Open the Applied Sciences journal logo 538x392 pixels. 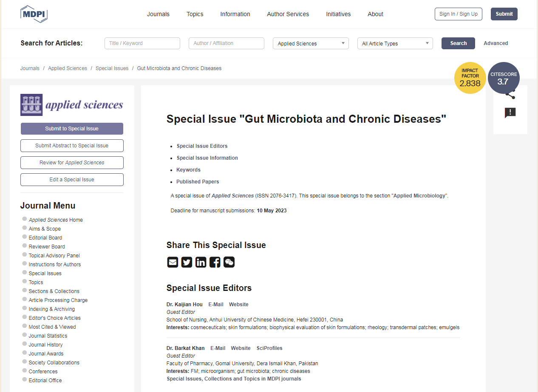coord(72,105)
